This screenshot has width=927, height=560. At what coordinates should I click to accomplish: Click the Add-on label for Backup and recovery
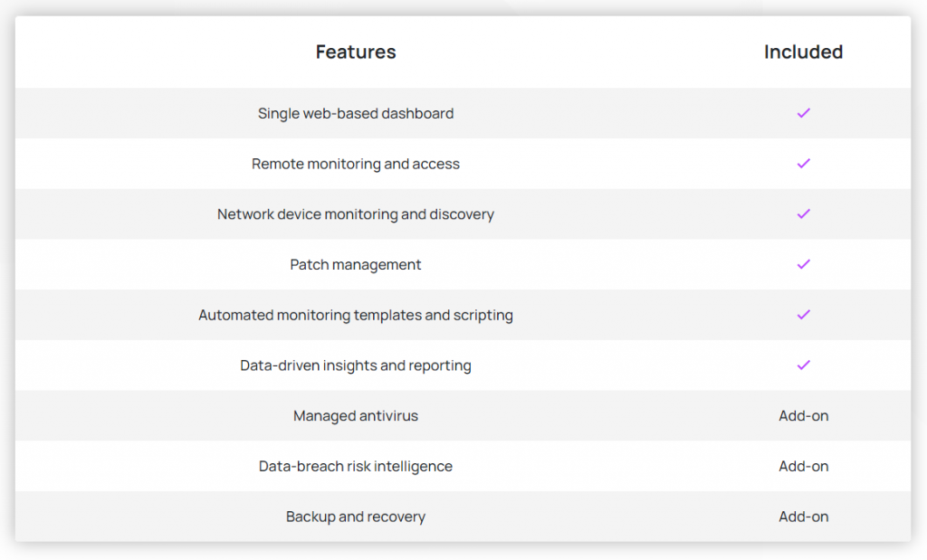[803, 517]
